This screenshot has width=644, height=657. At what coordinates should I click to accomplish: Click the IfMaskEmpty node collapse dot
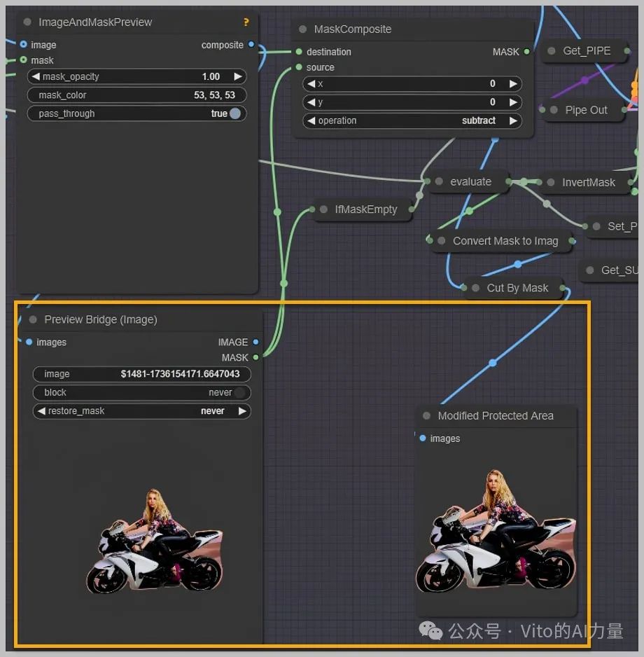323,209
